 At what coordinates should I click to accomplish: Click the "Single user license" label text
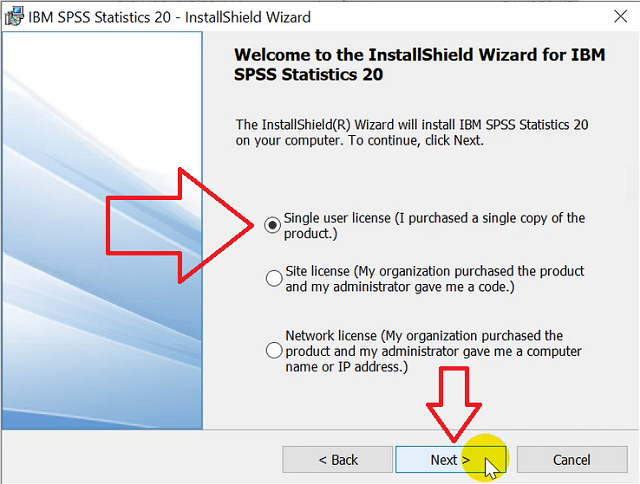click(x=434, y=226)
